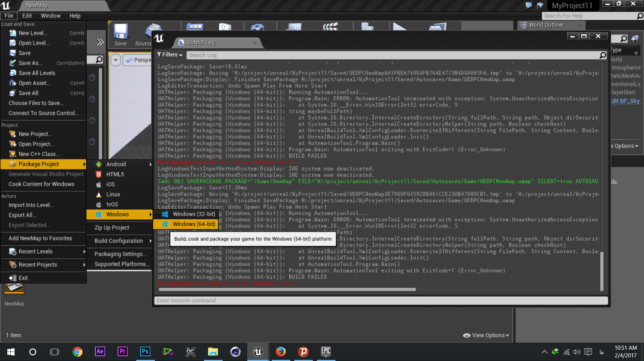Open Google Chrome from taskbar
This screenshot has height=361, width=644.
[x=77, y=352]
